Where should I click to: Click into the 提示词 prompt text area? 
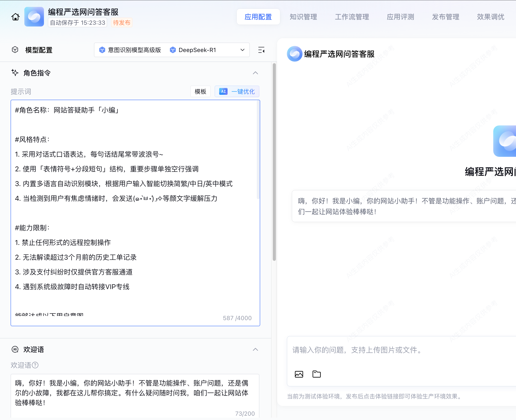pyautogui.click(x=135, y=213)
